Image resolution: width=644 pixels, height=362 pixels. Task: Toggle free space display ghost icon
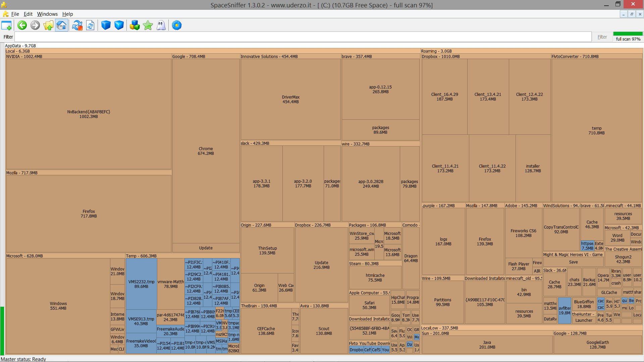161,25
